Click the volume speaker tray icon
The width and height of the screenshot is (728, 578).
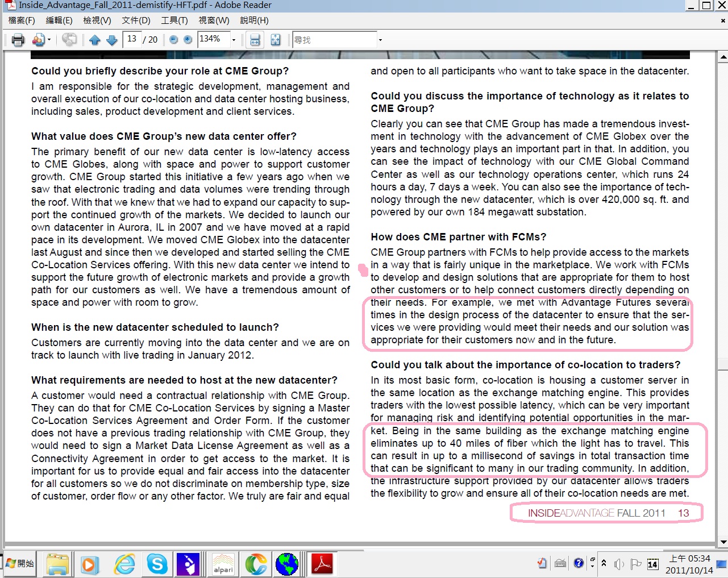619,564
